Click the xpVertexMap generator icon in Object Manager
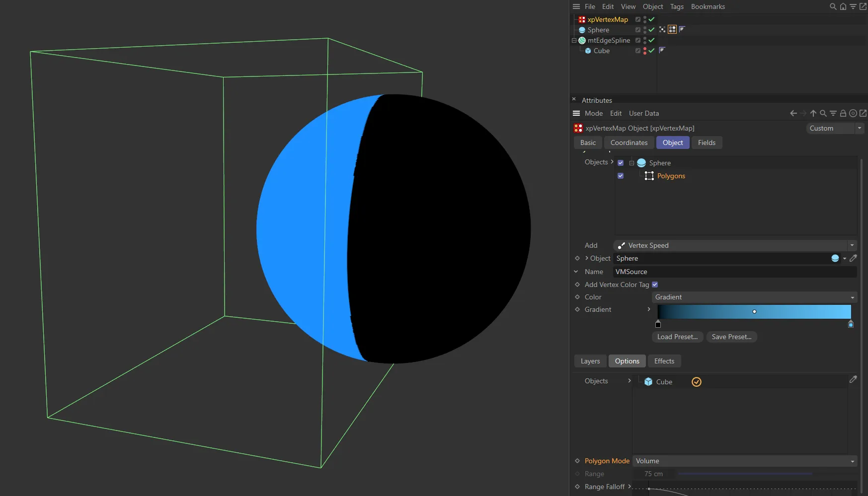The width and height of the screenshot is (868, 496). (x=581, y=19)
